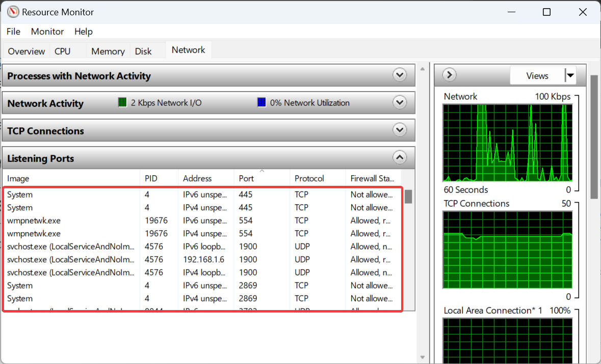
Task: Sort by the Address column header
Action: pos(206,178)
